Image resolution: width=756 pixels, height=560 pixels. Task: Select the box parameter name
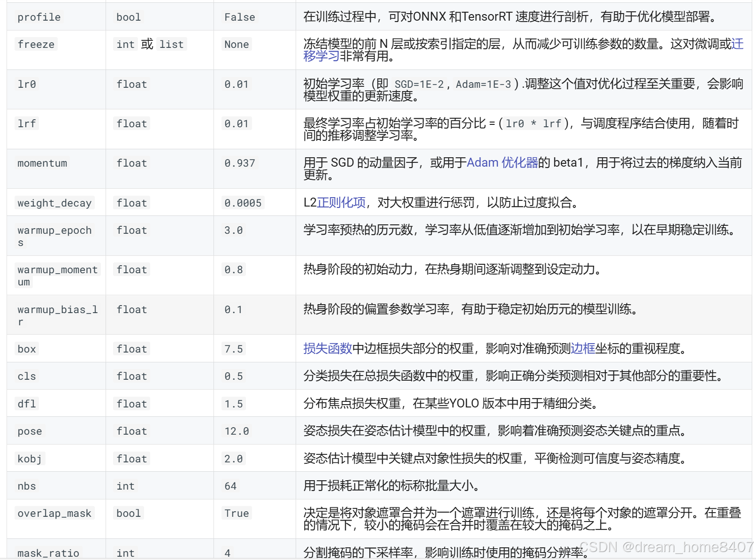click(x=27, y=349)
